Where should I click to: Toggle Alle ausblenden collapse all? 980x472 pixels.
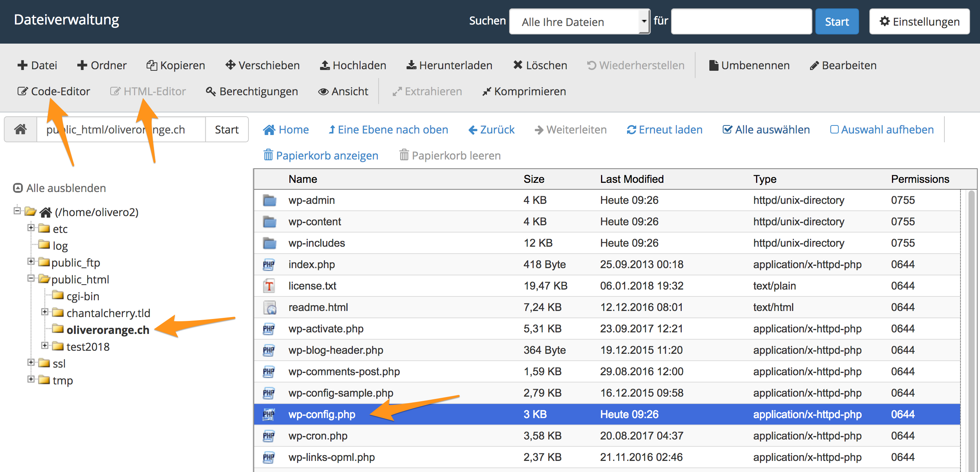click(x=60, y=188)
